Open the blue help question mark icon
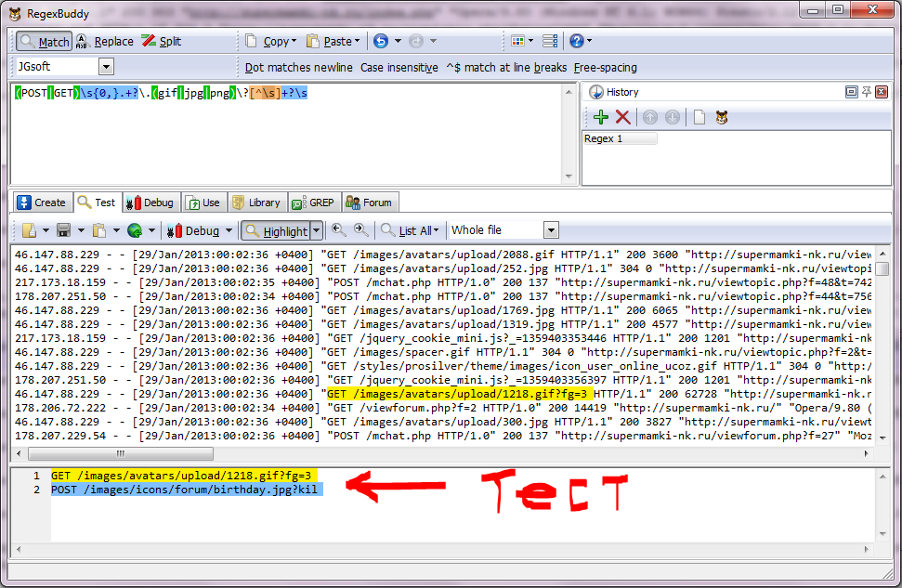The height and width of the screenshot is (588, 902). click(576, 42)
